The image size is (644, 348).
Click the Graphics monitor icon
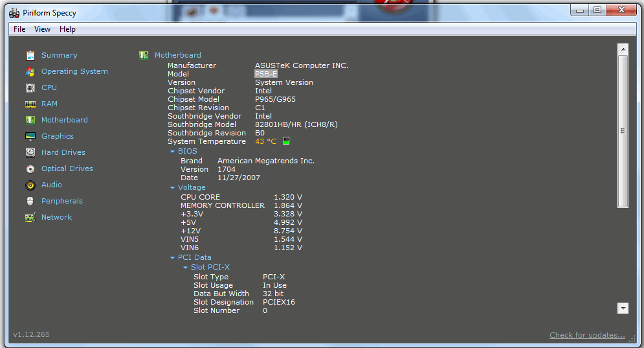pyautogui.click(x=30, y=136)
